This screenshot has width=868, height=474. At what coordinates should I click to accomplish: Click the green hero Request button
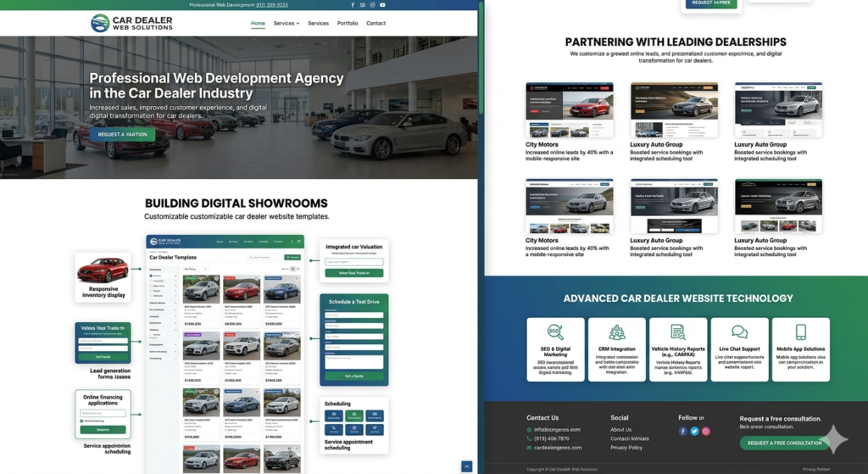click(122, 134)
